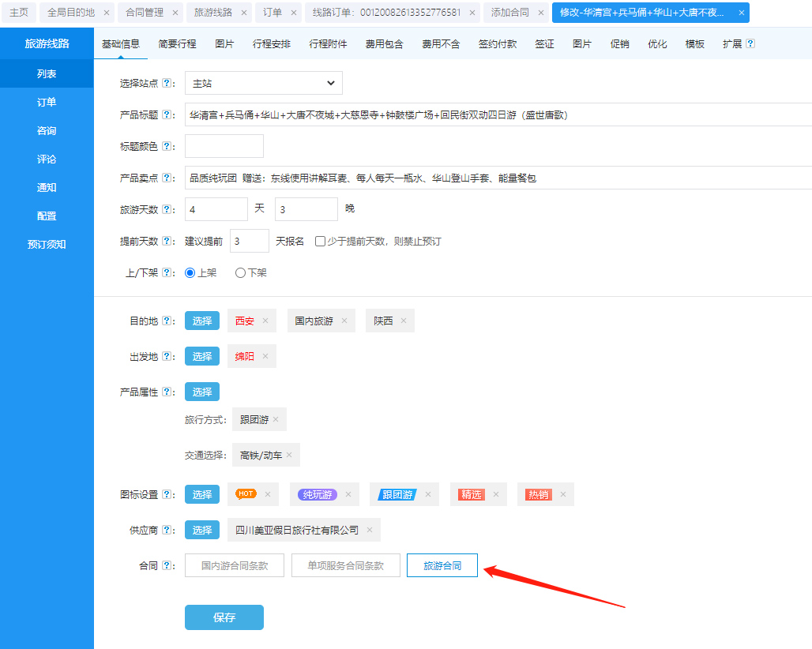Click the 标题颜色 color field

pos(224,146)
